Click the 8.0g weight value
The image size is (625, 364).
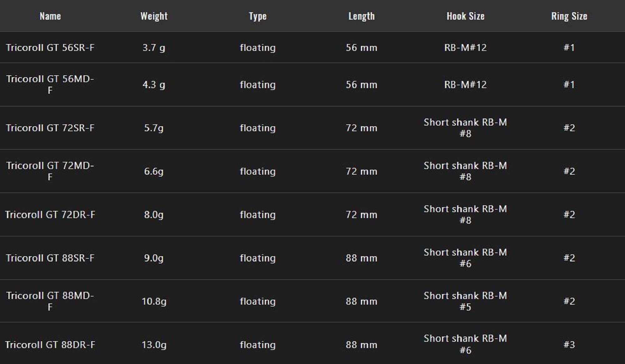pyautogui.click(x=154, y=215)
